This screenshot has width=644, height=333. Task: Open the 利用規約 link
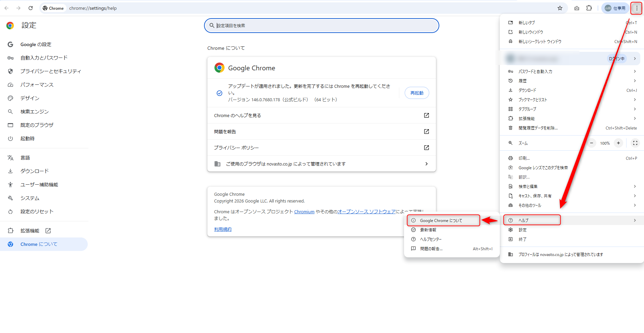(x=223, y=229)
